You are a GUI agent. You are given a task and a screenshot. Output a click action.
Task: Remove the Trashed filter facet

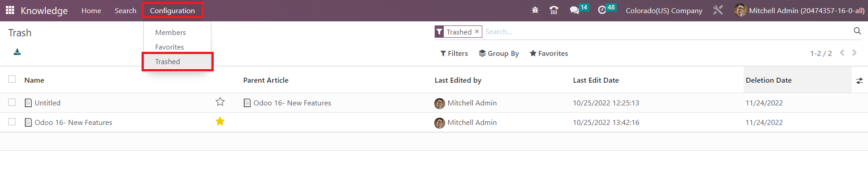pos(477,31)
